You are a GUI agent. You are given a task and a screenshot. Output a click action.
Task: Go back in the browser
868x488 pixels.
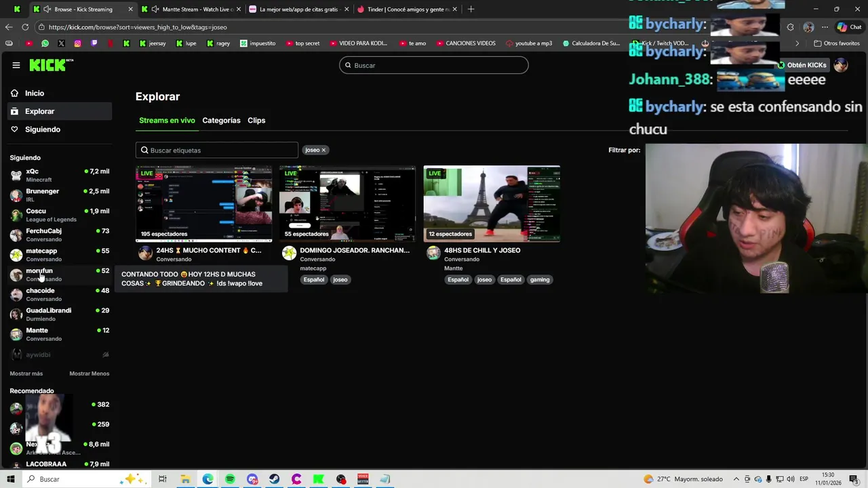(8, 27)
